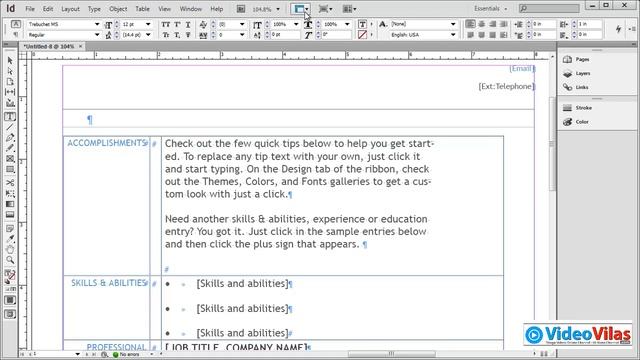Viewport: 640px width, 360px height.
Task: Select the Line tool
Action: (10, 127)
